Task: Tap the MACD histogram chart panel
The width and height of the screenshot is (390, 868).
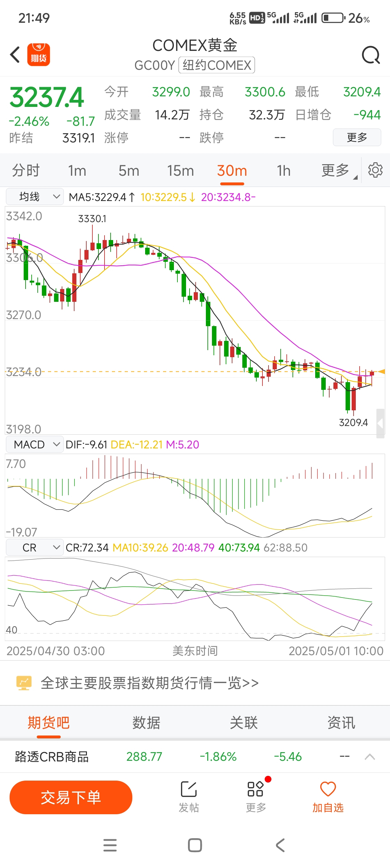Action: [x=195, y=495]
